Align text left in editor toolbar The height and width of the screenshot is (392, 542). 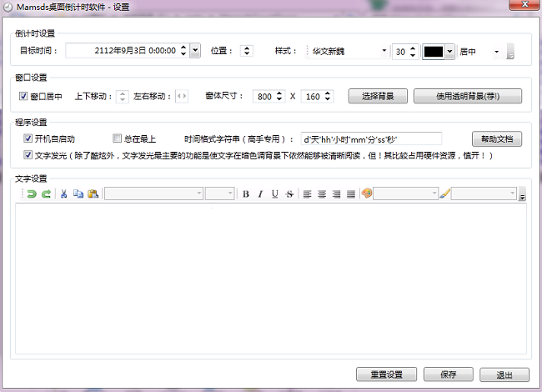click(x=308, y=194)
